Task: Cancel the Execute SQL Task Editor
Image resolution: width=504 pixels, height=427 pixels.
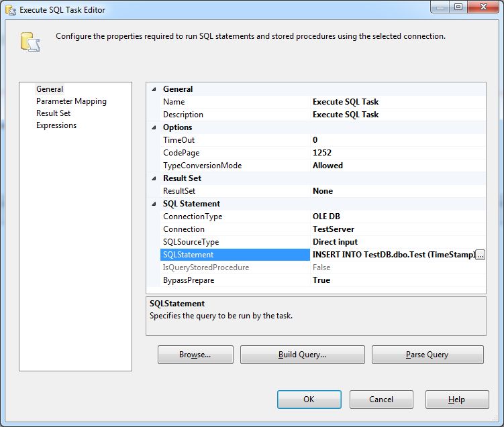Action: [381, 400]
